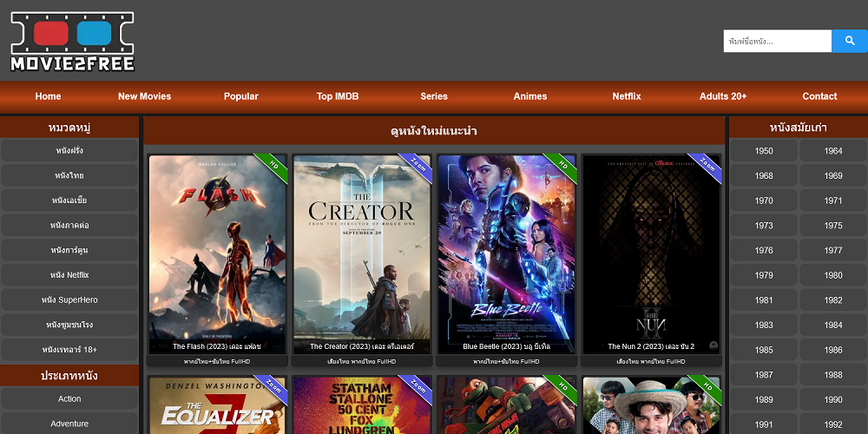Open the Animes menu item
The height and width of the screenshot is (434, 868).
click(530, 96)
